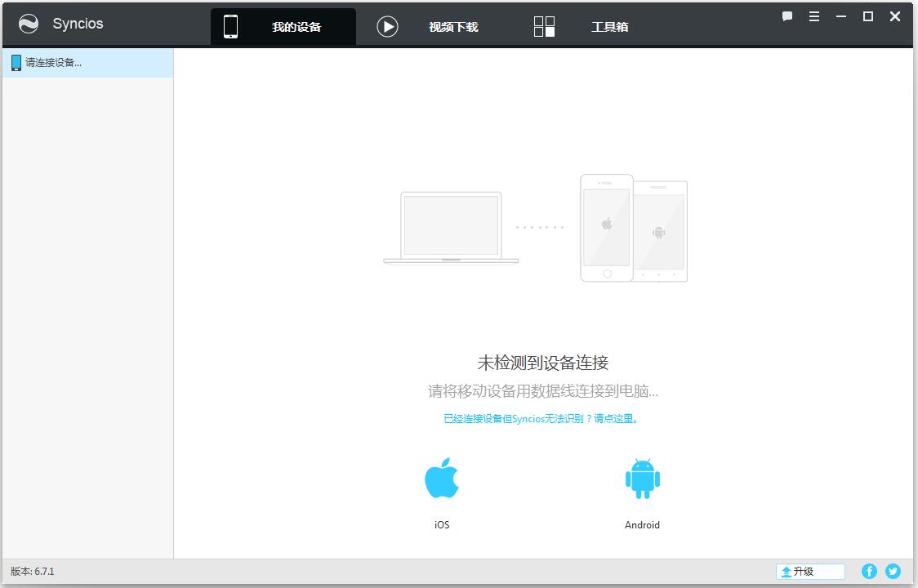Image resolution: width=918 pixels, height=588 pixels.
Task: Click the blue Apple iOS icon
Action: click(x=442, y=479)
